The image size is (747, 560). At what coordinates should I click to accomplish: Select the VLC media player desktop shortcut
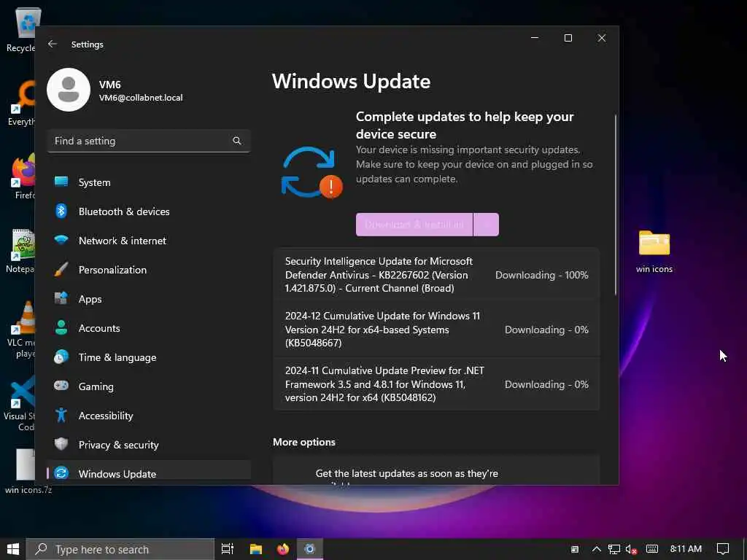tap(21, 329)
